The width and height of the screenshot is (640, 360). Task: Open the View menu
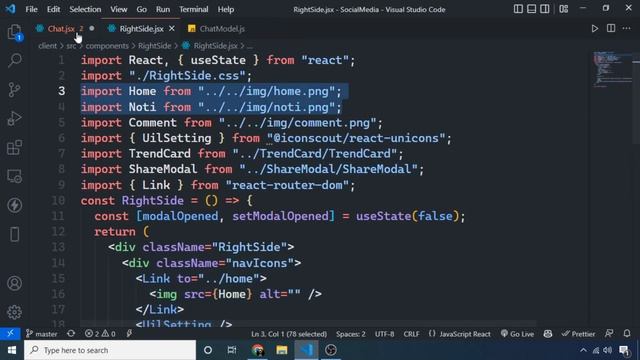coord(118,9)
